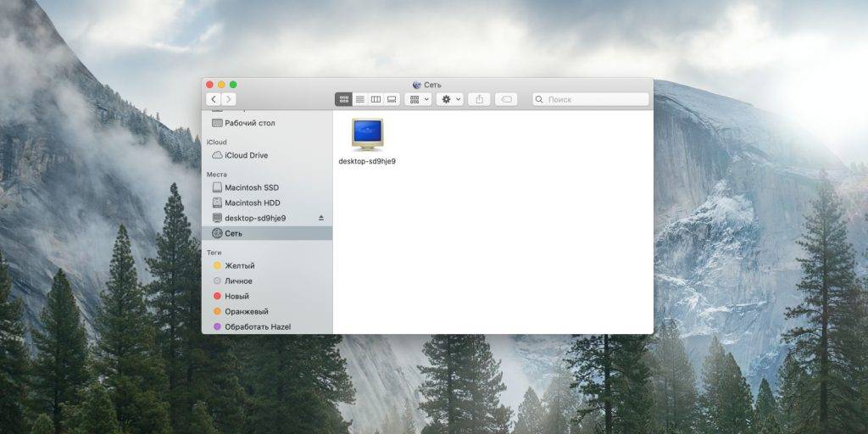Switch to icon view in toolbar
This screenshot has width=868, height=434.
click(x=343, y=99)
